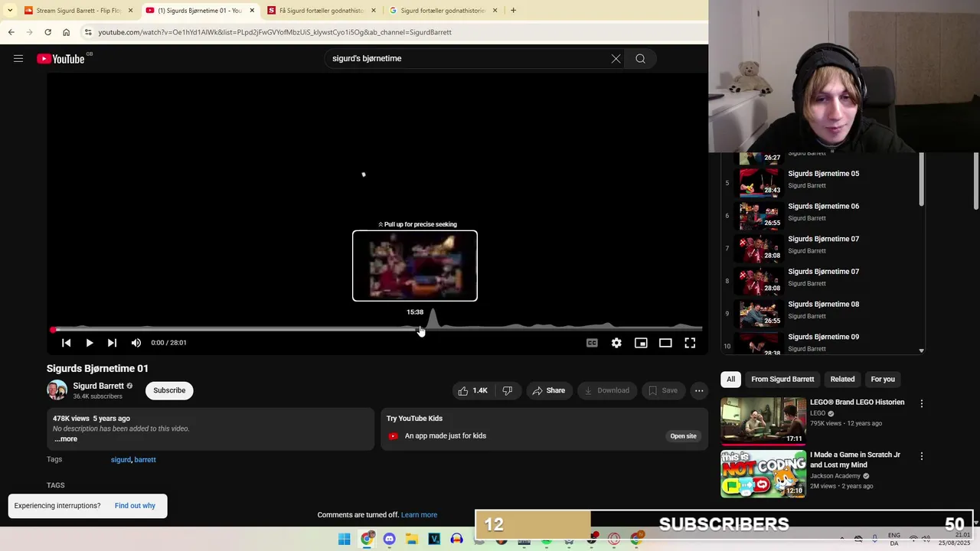
Task: Switch to 'Få Sigurd fortæller godnathistorier' tab
Action: (322, 11)
